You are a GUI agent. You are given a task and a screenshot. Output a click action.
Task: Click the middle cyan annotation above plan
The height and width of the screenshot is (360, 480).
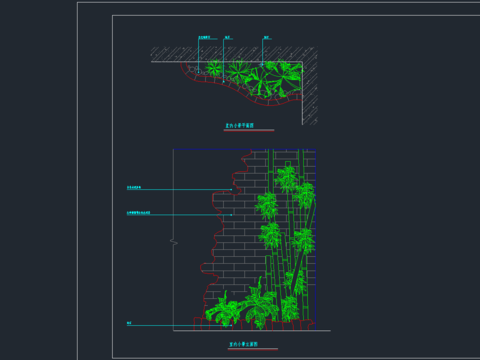[x=227, y=38]
